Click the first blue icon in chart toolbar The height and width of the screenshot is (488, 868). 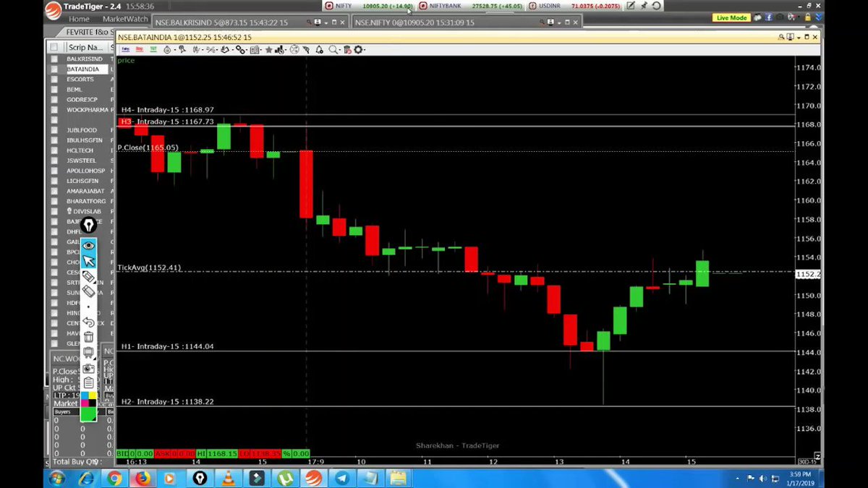click(125, 50)
